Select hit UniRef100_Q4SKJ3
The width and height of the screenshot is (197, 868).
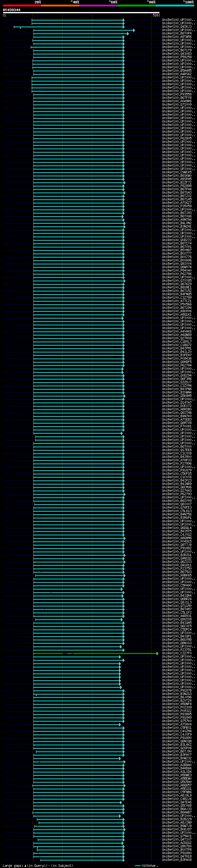tap(177, 26)
